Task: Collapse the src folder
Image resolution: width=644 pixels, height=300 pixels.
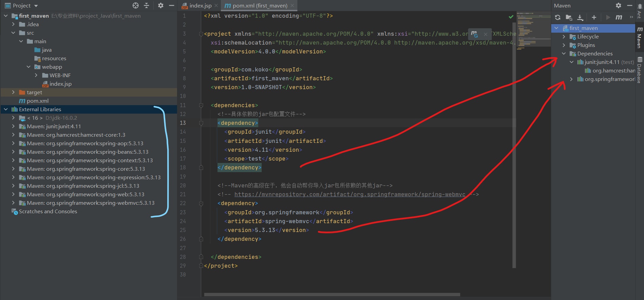Action: coord(13,33)
